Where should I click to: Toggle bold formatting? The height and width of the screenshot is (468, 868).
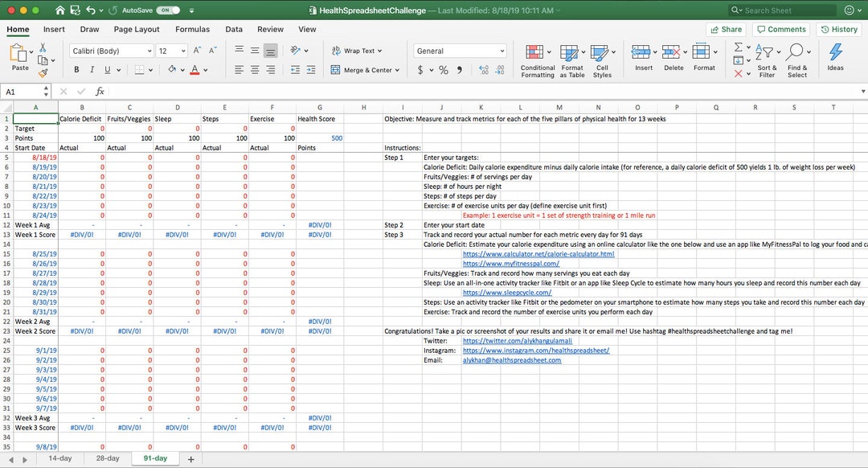point(76,69)
